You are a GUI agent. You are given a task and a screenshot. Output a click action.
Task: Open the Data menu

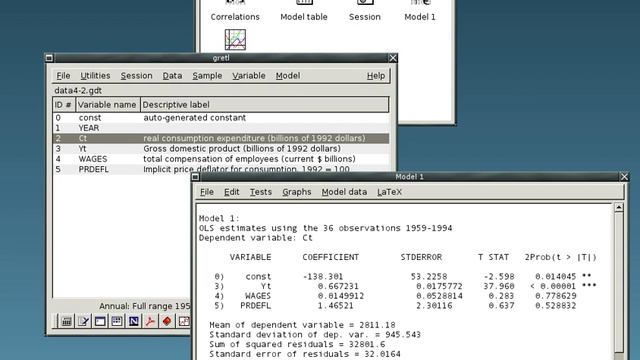[172, 76]
